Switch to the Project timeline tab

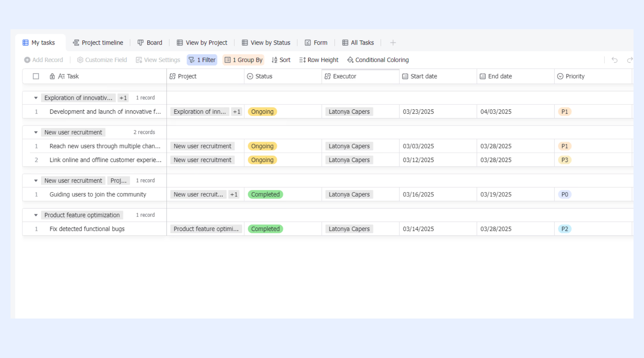tap(98, 43)
